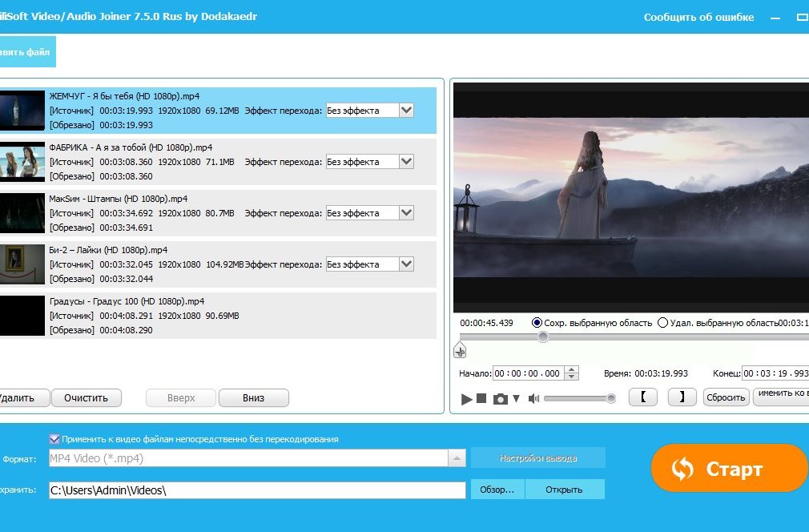The height and width of the screenshot is (532, 809).
Task: Click the current time 00:00:45.439
Action: (486, 323)
